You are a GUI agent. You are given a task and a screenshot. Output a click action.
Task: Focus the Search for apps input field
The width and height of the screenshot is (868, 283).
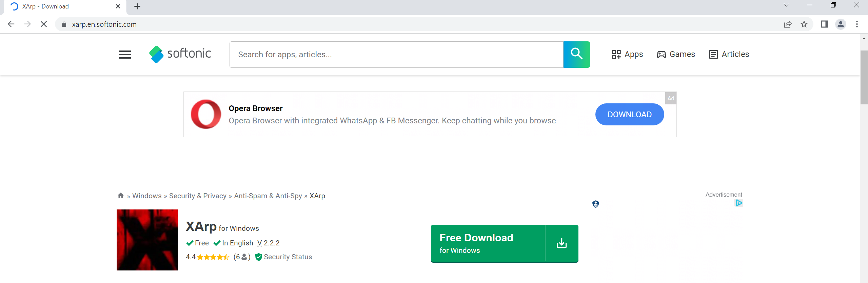(x=396, y=55)
